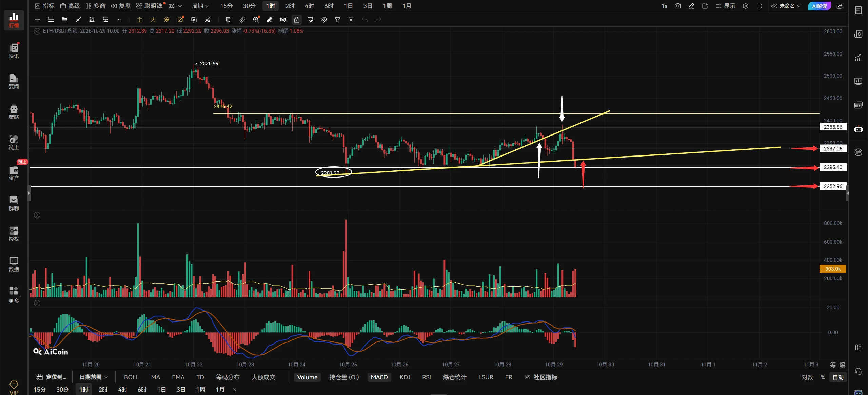Select the horizontal line drawing tool
The height and width of the screenshot is (395, 868).
(38, 20)
